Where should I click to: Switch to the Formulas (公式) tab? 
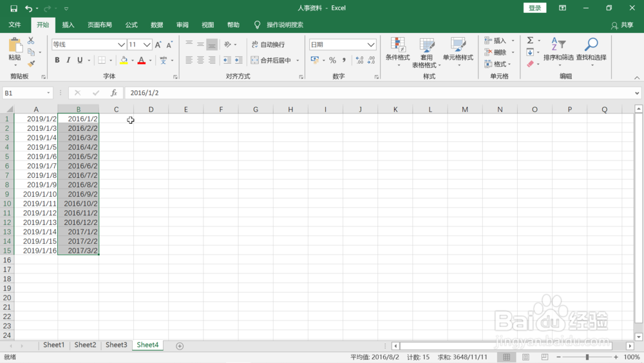point(131,25)
